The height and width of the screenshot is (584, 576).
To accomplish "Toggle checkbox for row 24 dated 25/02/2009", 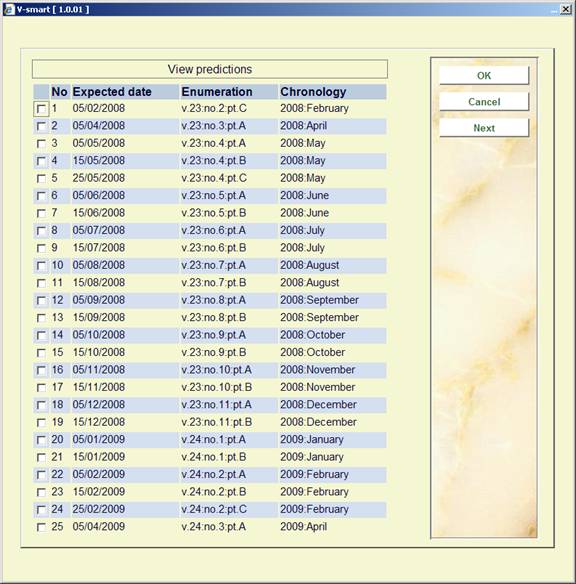I will click(41, 510).
